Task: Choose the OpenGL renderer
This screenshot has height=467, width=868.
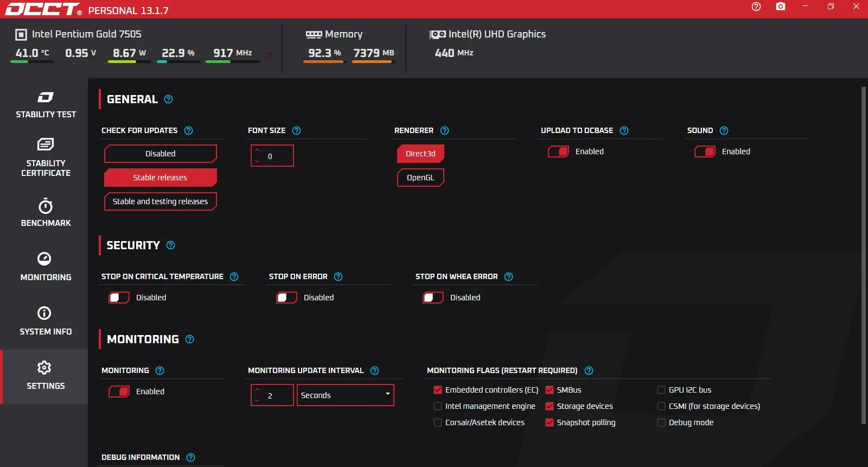Action: 420,178
